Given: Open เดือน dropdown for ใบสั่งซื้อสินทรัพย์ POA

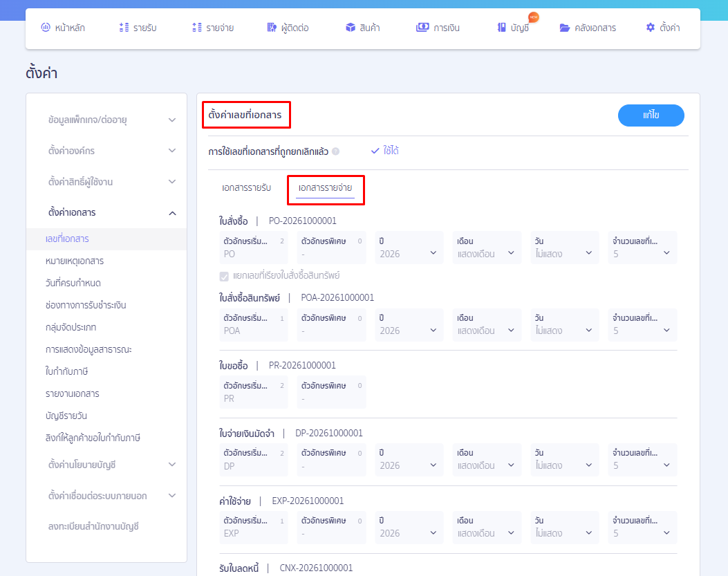Looking at the screenshot, I should pyautogui.click(x=487, y=325).
